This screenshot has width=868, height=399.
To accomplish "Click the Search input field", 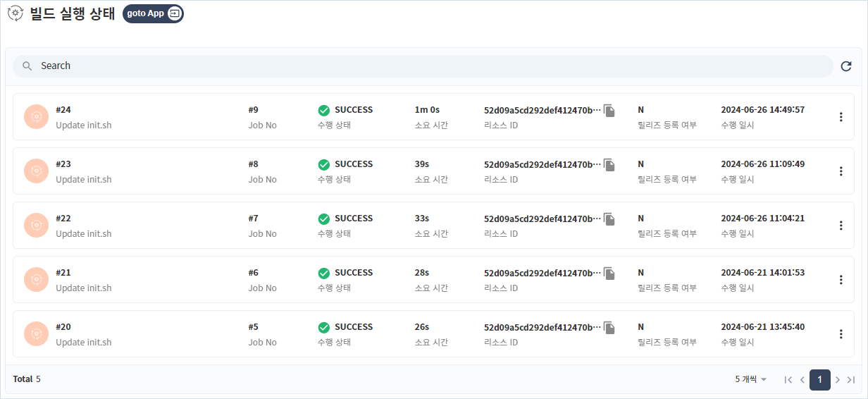I will (423, 66).
